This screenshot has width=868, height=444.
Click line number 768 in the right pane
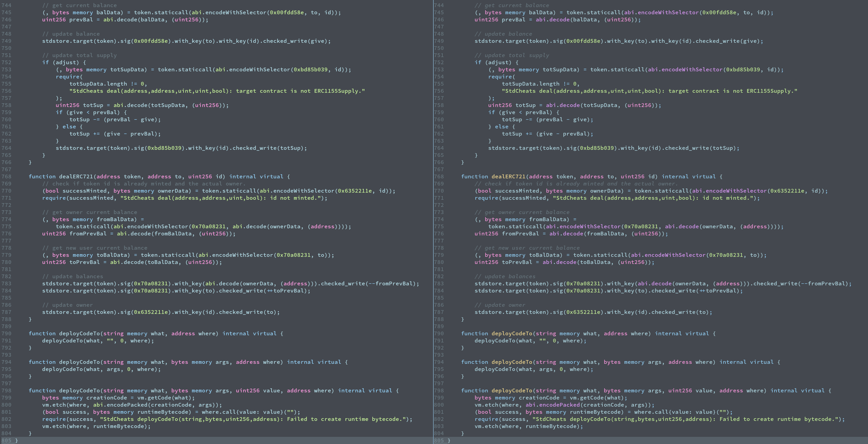[439, 177]
